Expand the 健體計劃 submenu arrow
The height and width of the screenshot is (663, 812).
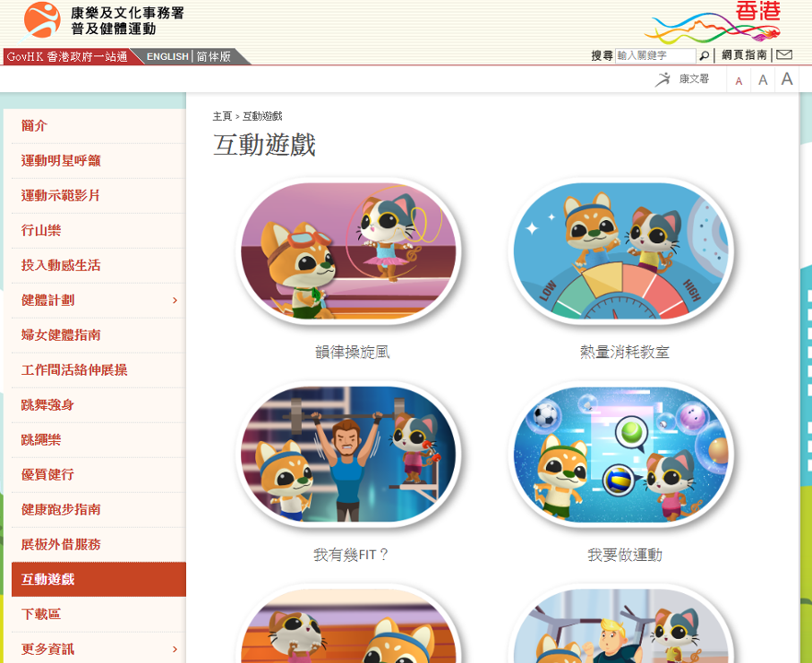tap(175, 300)
